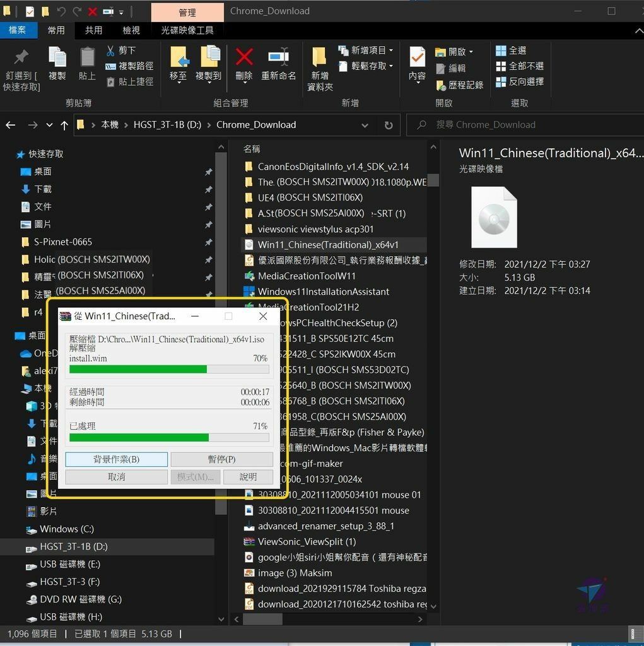Open the quick access toolbar customize dropdown

[x=121, y=13]
